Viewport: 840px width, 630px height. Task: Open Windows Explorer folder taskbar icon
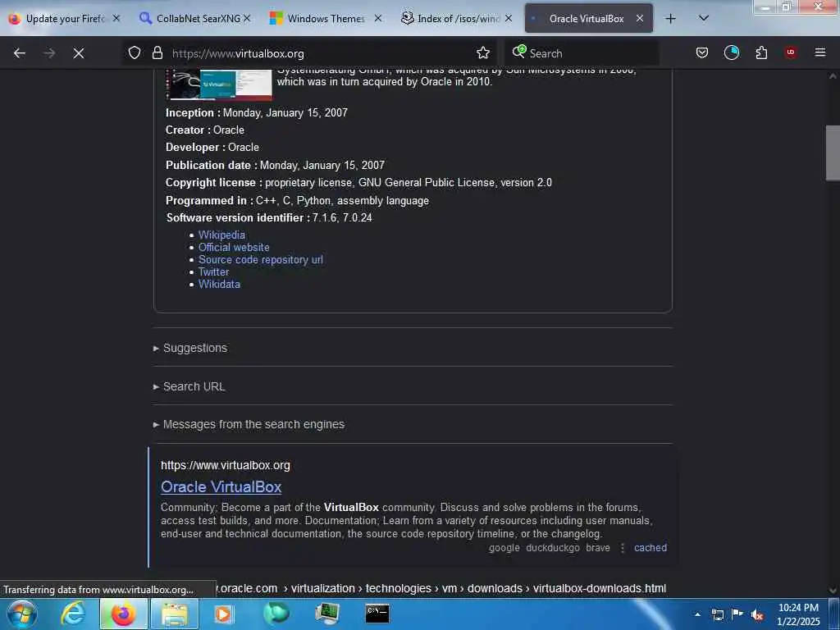pyautogui.click(x=175, y=614)
